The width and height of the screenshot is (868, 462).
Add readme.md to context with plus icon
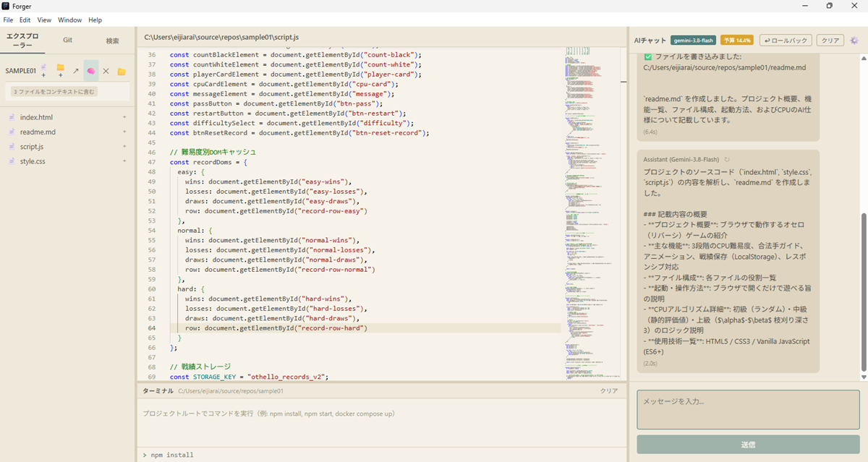[x=124, y=132]
